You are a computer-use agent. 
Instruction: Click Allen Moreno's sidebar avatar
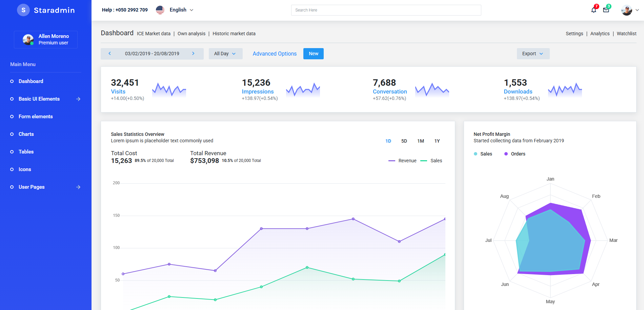[x=28, y=40]
